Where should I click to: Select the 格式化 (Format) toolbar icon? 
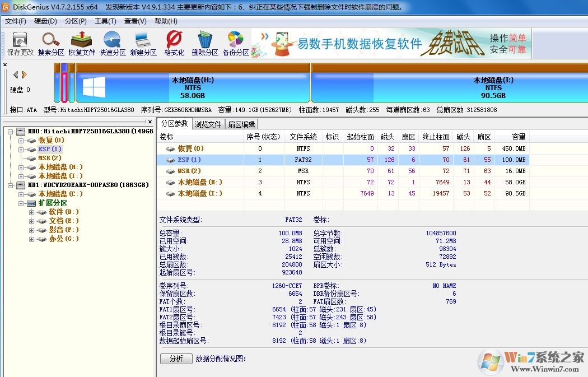coord(173,43)
